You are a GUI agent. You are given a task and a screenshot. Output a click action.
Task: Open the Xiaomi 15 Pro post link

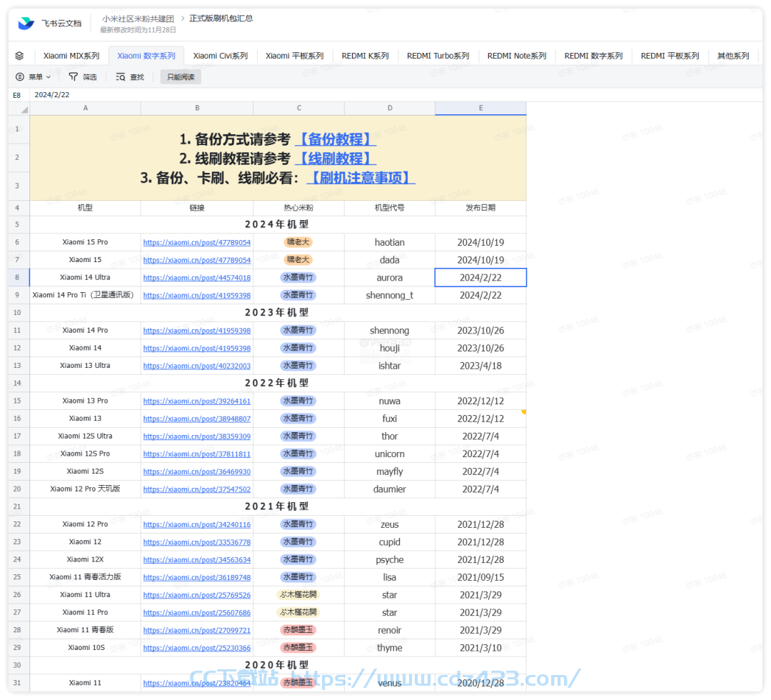point(197,243)
